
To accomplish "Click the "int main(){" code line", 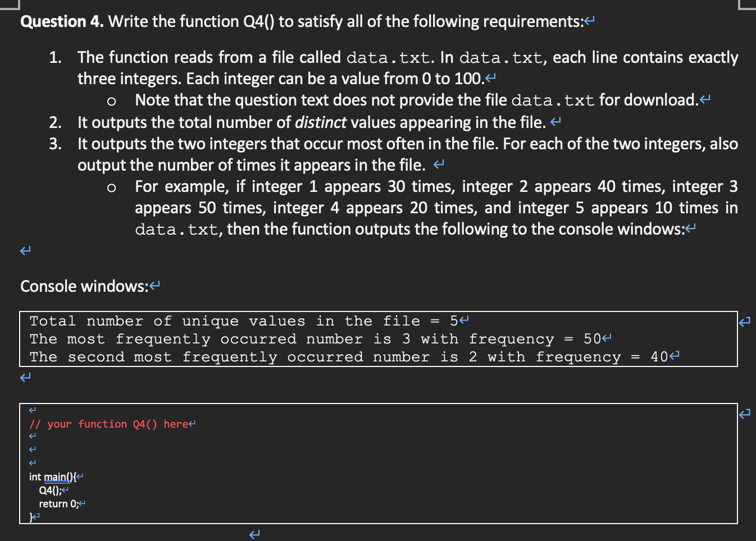I will pos(52,476).
